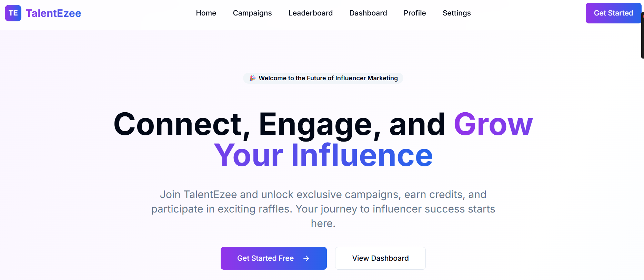This screenshot has height=280, width=644.
Task: Click the TE logo icon
Action: tap(13, 13)
